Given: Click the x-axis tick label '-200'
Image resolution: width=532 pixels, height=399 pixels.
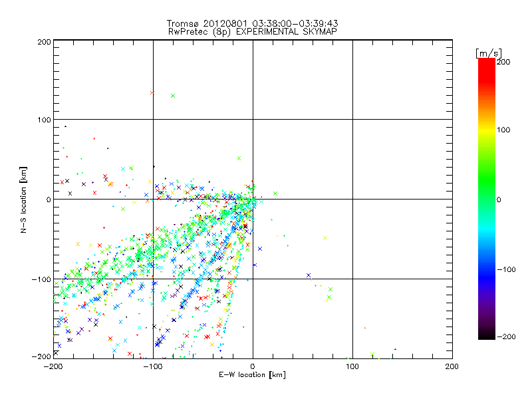Looking at the screenshot, I should [x=53, y=366].
